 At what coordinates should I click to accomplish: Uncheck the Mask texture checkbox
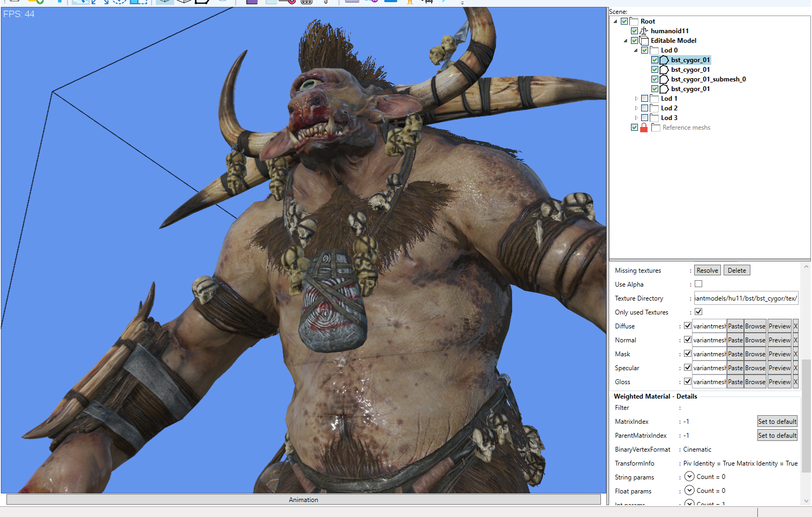click(x=688, y=354)
